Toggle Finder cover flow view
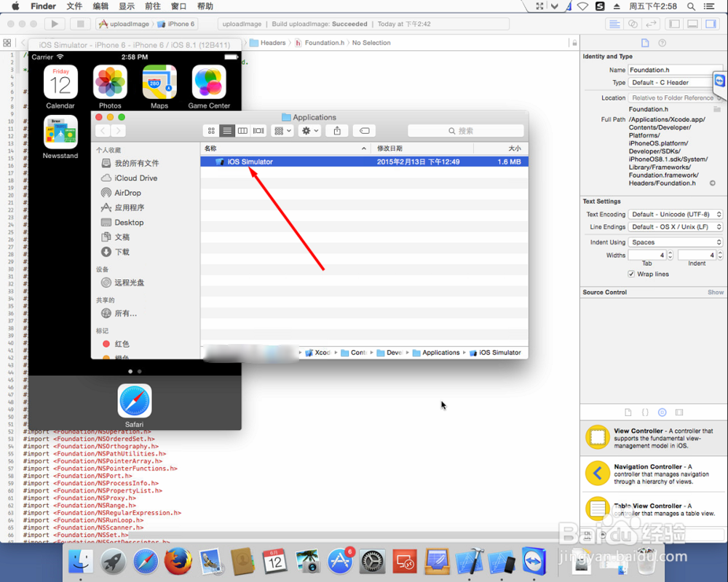728x582 pixels. coord(258,130)
